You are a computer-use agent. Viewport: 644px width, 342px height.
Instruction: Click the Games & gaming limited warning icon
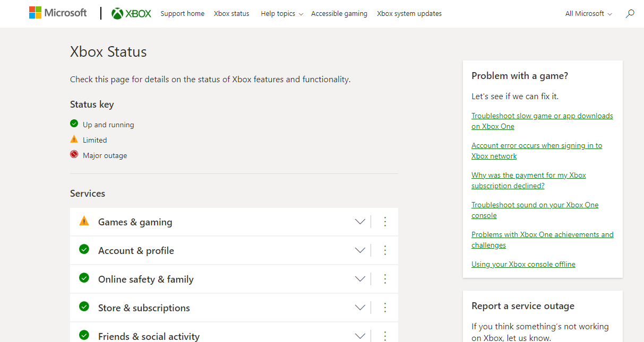pos(84,221)
